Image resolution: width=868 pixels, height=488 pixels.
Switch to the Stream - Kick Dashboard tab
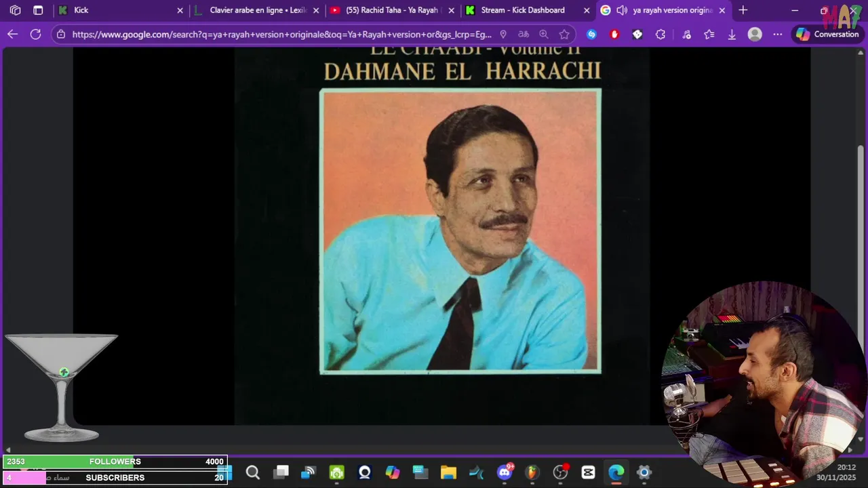528,10
